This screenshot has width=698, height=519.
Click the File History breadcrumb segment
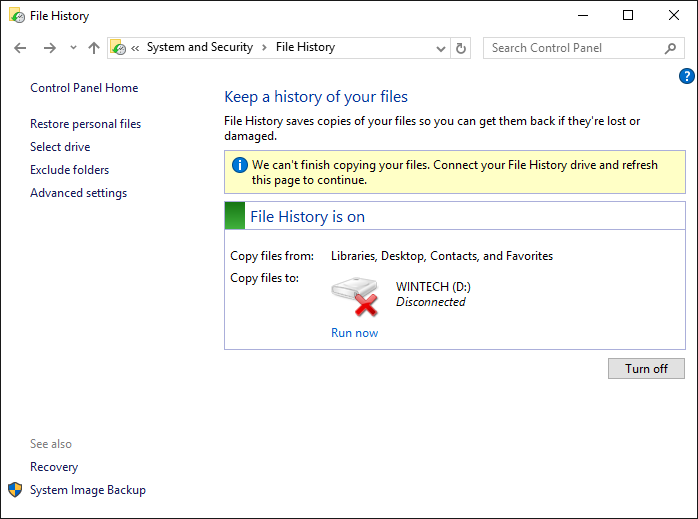click(305, 47)
